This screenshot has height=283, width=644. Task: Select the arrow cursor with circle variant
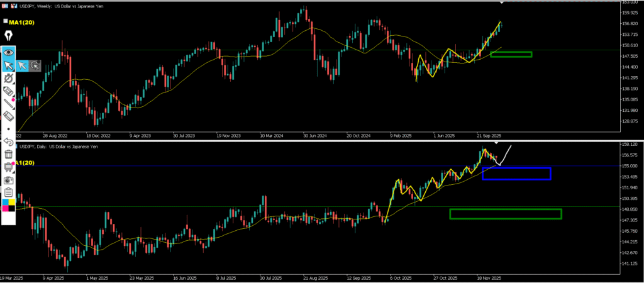[x=35, y=65]
